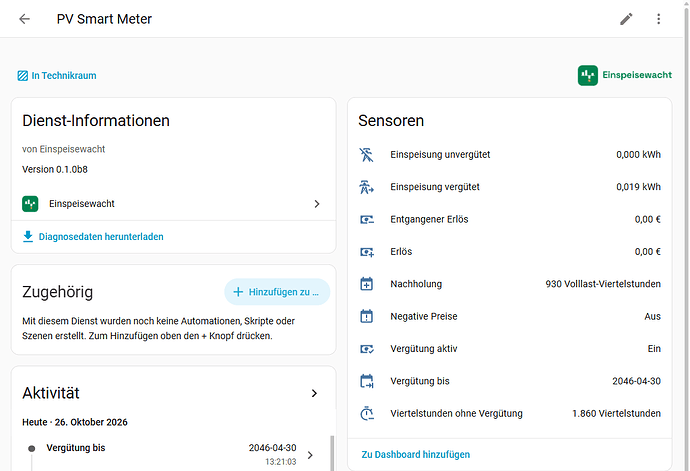Viewport: 690px width, 471px height.
Task: Click the Version 0.1.0b8 text
Action: pyautogui.click(x=55, y=169)
